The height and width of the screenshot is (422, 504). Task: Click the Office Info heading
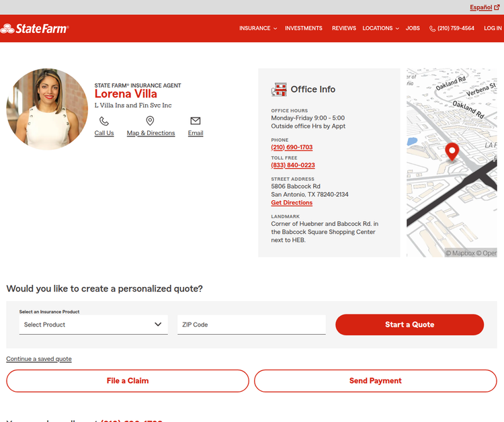pyautogui.click(x=313, y=89)
